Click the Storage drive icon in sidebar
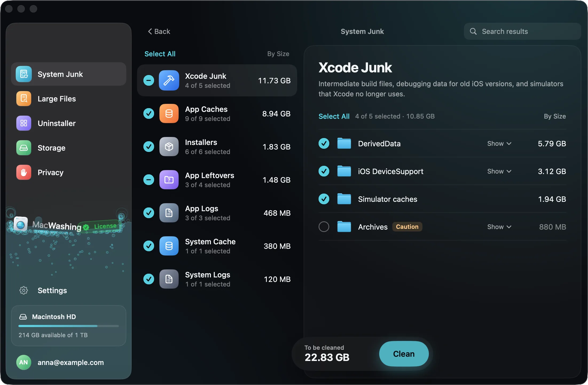Viewport: 588px width, 385px height. click(24, 148)
